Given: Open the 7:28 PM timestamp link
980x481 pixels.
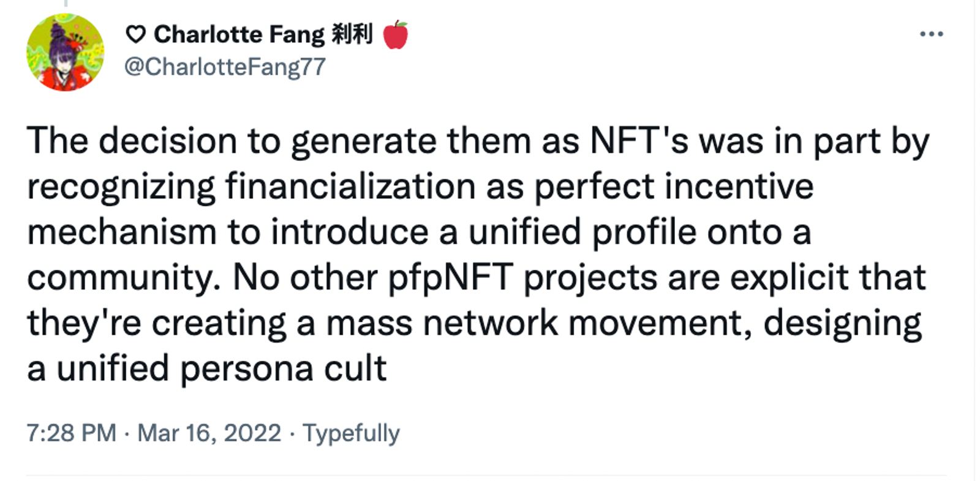Looking at the screenshot, I should tap(71, 433).
